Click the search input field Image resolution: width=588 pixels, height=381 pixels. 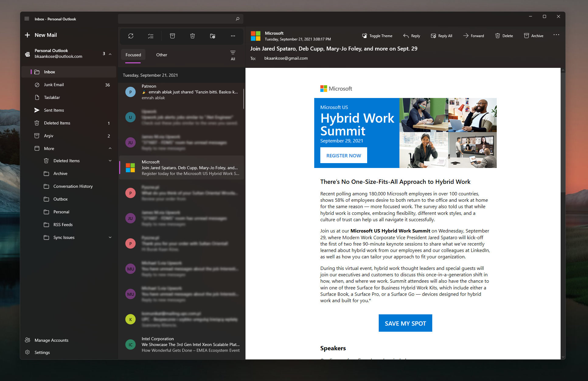tap(176, 19)
